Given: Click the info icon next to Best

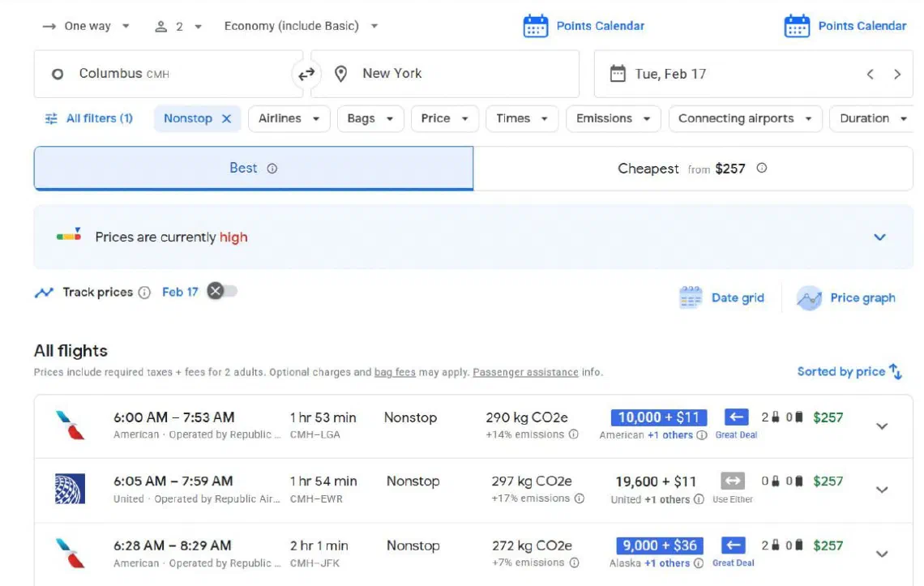Looking at the screenshot, I should pyautogui.click(x=272, y=169).
